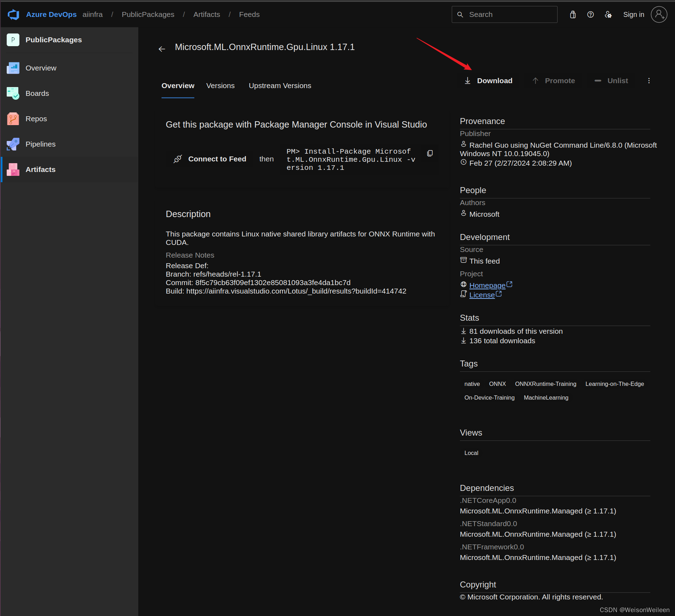Click the user avatar icon
Viewport: 675px width, 616px height.
point(659,14)
